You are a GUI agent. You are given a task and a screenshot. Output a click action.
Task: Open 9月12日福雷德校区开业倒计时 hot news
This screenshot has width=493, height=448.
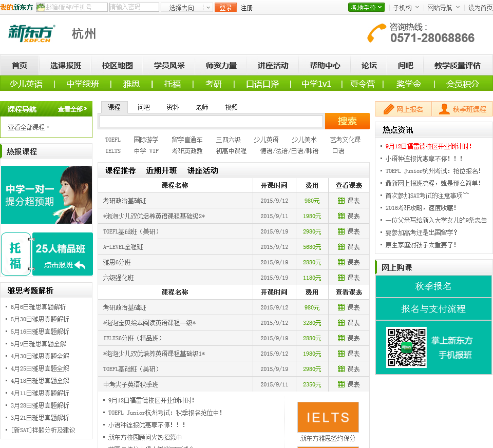tap(428, 146)
